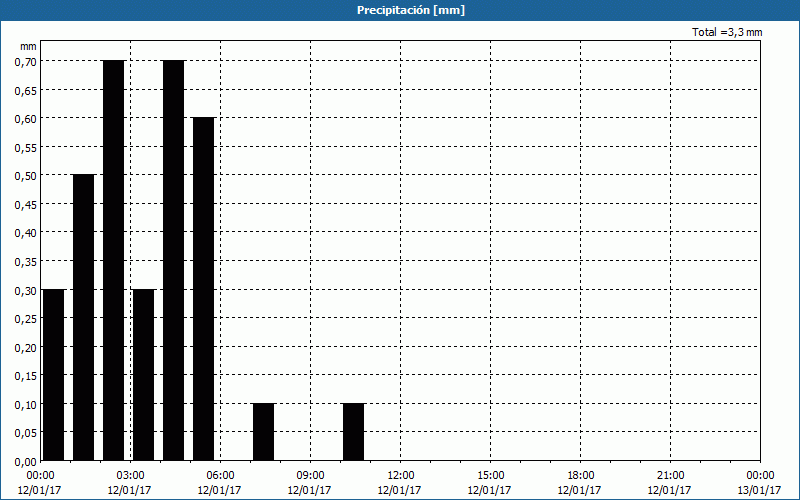Select the 0,10 mm bar after 07:00
The image size is (800, 500).
(x=264, y=432)
